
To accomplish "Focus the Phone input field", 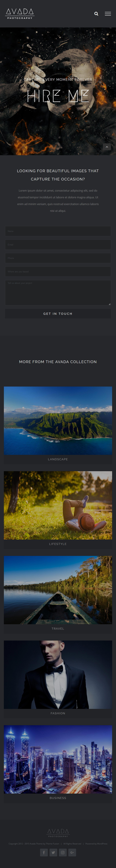I will click(58, 258).
